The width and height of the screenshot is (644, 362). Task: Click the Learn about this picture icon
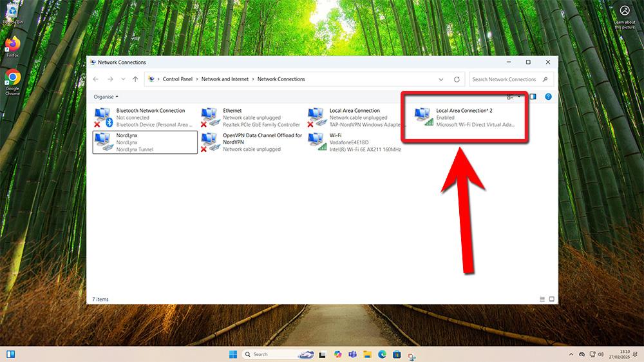tap(625, 17)
